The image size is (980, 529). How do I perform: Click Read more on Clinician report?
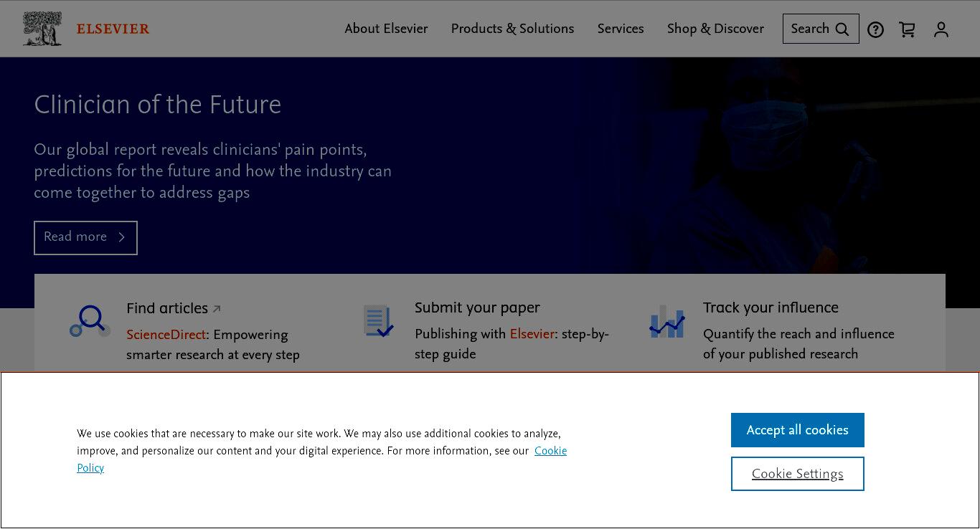(85, 237)
